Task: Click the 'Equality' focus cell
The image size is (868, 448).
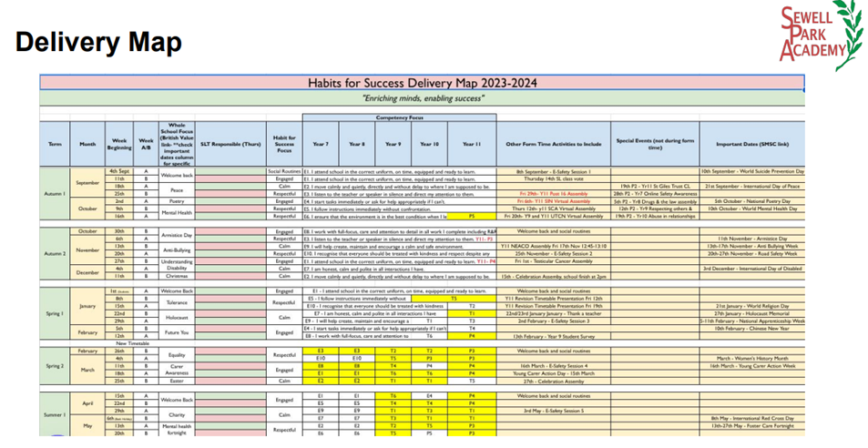Action: (177, 355)
